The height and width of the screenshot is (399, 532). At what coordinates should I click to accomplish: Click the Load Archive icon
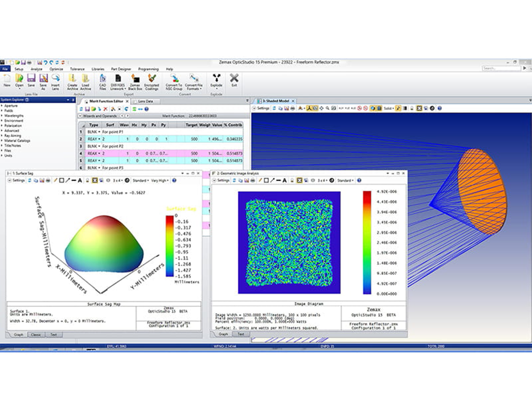pos(85,82)
